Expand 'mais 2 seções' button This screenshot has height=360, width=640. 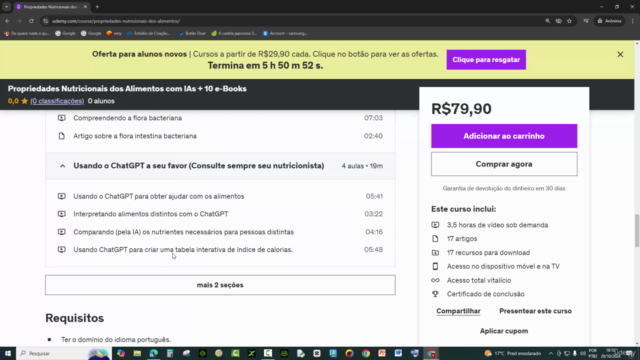click(x=220, y=285)
